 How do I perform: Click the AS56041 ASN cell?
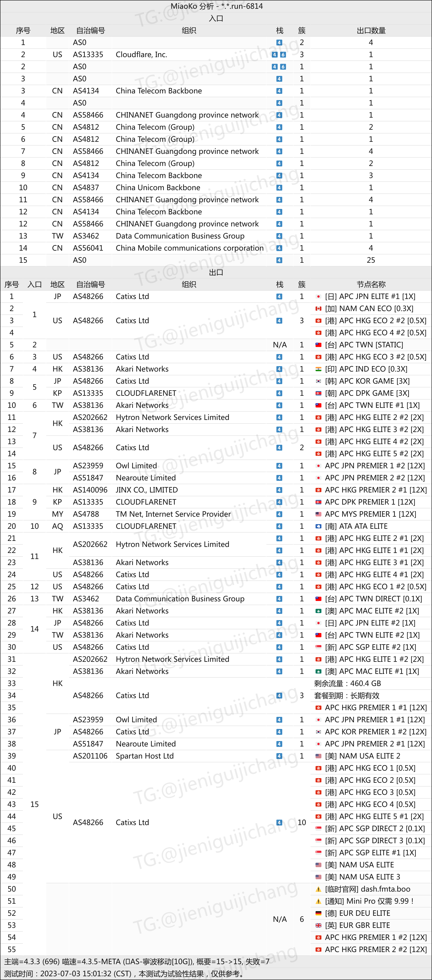(x=90, y=248)
